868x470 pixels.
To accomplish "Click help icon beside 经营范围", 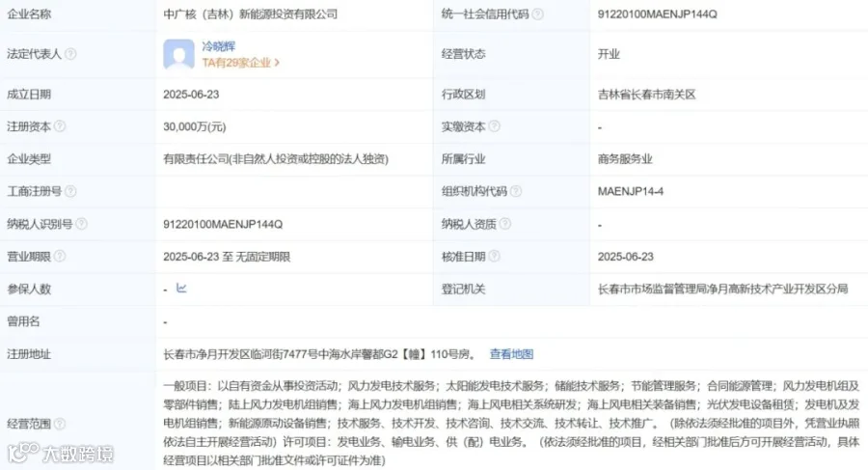I will coord(60,424).
